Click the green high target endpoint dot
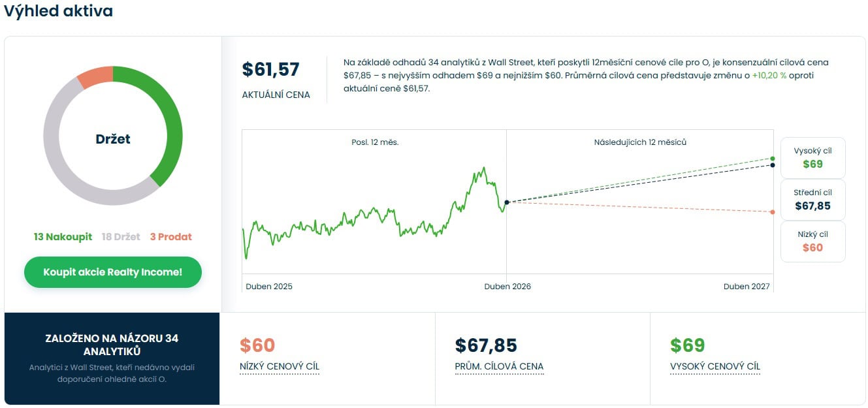 (773, 159)
